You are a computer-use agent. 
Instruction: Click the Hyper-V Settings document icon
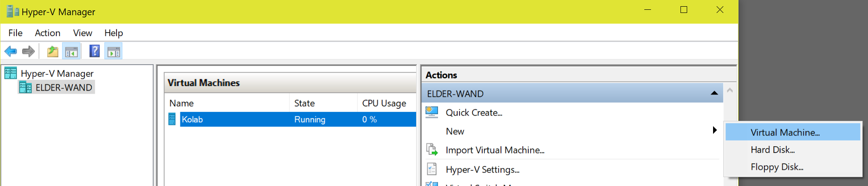[432, 169]
